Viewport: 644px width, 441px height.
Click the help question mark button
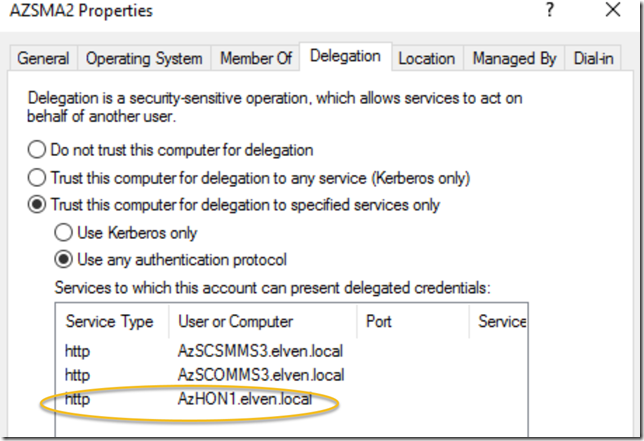tap(549, 10)
